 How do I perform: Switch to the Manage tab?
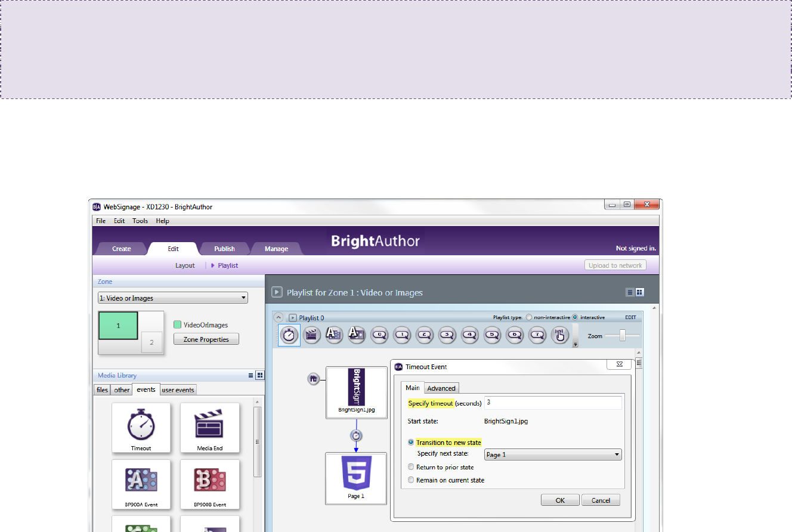[x=276, y=249]
